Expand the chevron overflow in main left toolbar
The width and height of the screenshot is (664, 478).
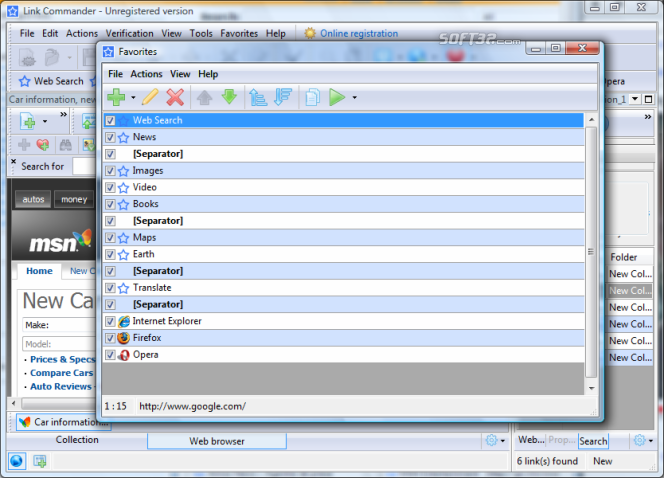pyautogui.click(x=63, y=114)
